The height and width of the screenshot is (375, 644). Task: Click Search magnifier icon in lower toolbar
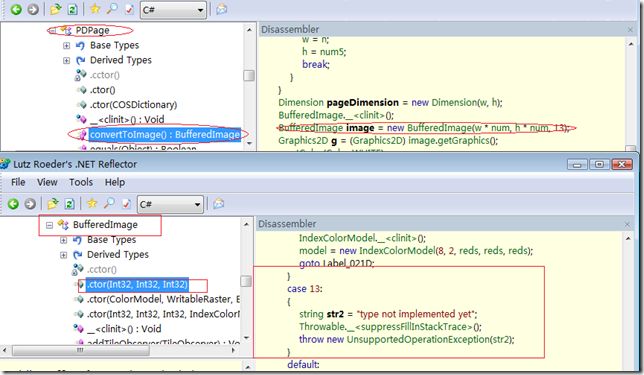(109, 203)
